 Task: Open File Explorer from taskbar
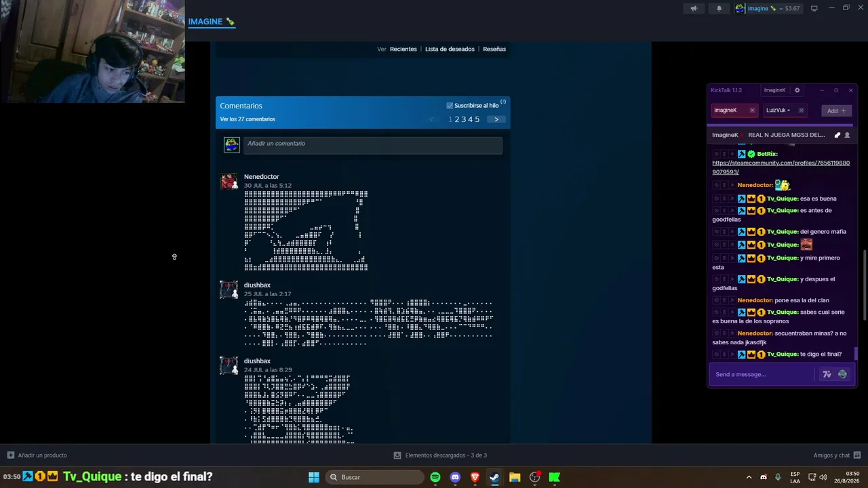515,477
